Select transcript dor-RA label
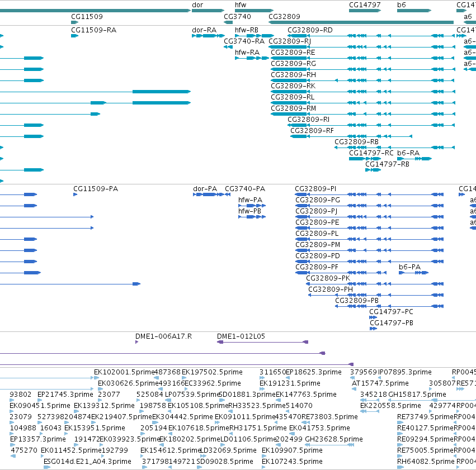Image resolution: width=476 pixels, height=470 pixels. point(204,30)
